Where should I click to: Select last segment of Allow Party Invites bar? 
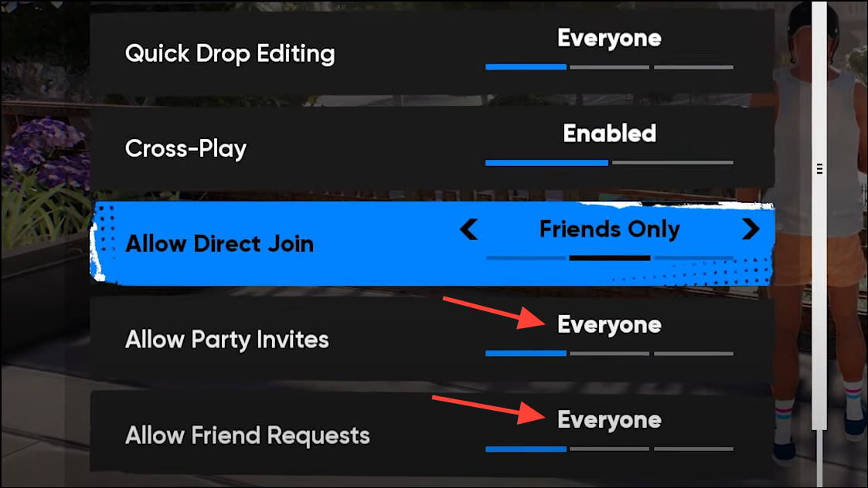(693, 353)
